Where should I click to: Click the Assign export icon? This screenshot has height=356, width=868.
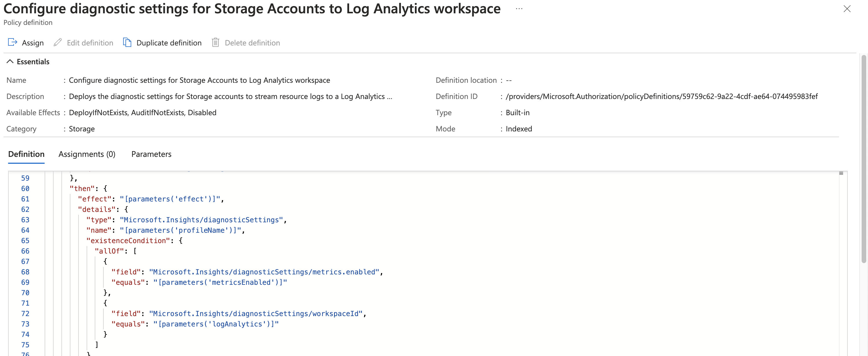coord(12,42)
